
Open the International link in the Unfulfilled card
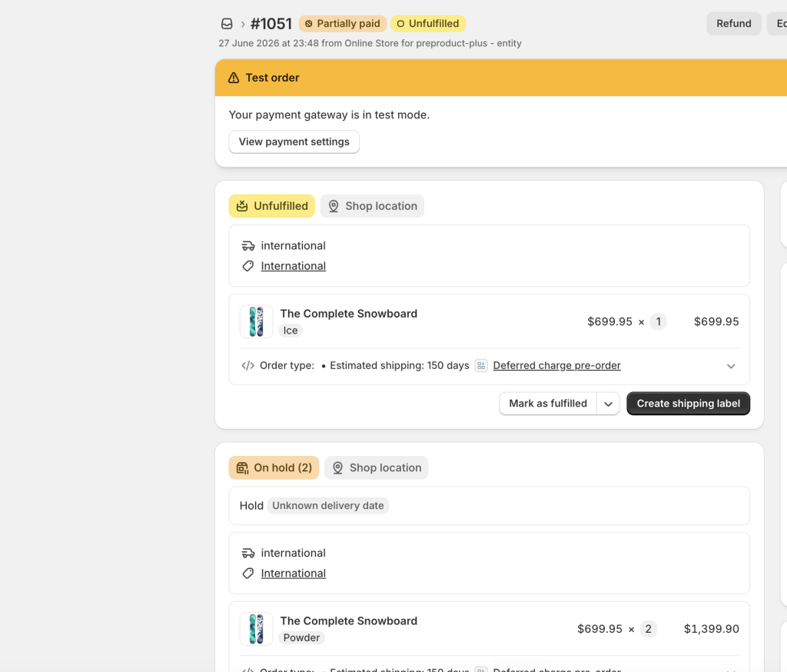click(x=293, y=266)
